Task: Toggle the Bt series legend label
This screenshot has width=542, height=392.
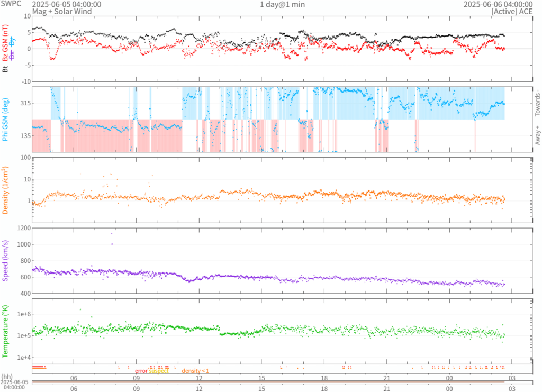Action: tap(5, 68)
